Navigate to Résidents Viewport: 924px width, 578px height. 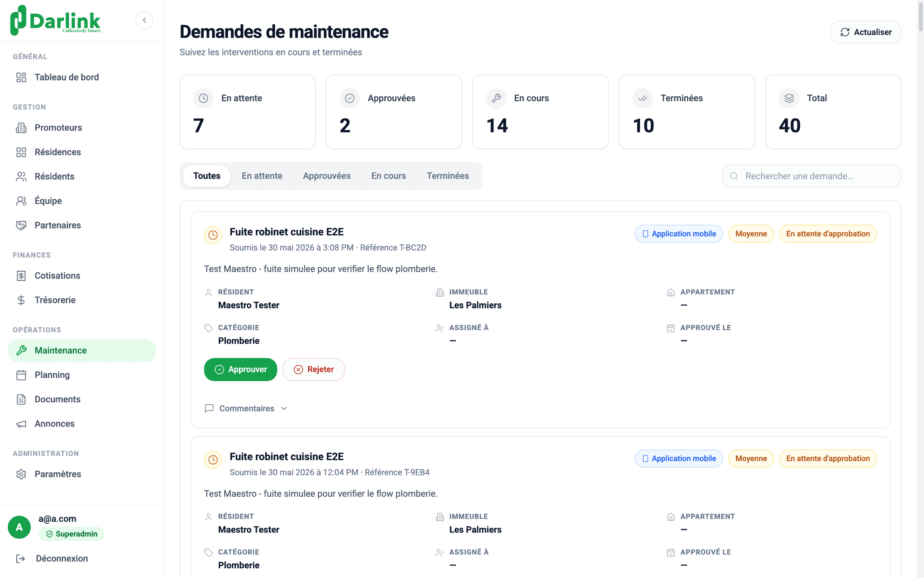pos(82,176)
